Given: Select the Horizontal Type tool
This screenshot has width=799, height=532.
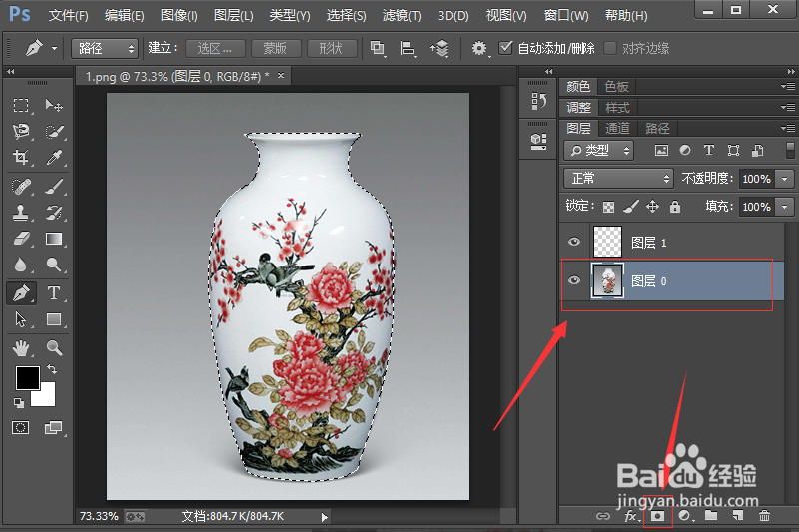Looking at the screenshot, I should click(x=54, y=293).
